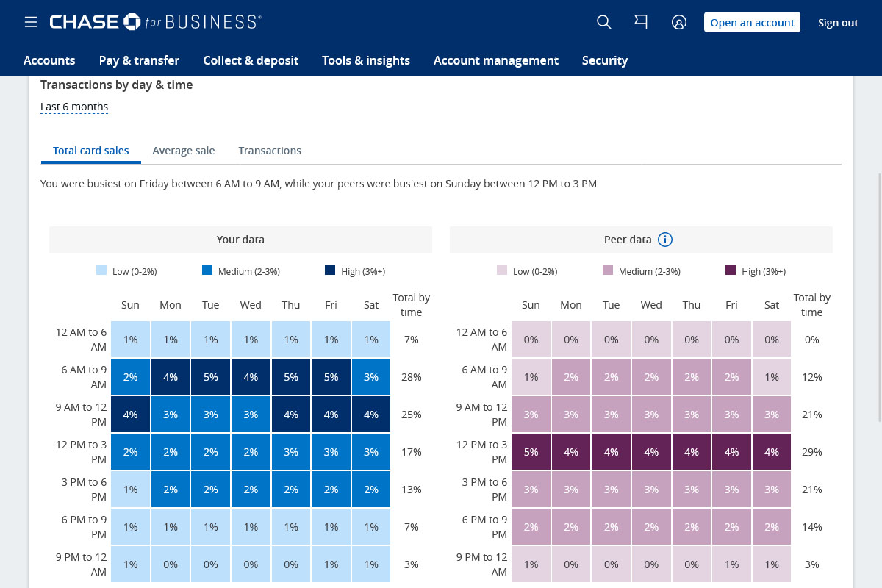882x588 pixels.
Task: Click the High (3%+) legend swatch under Peer data
Action: (730, 270)
